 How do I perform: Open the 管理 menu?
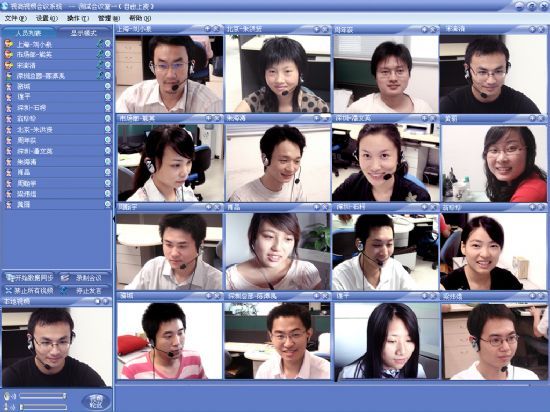point(109,18)
